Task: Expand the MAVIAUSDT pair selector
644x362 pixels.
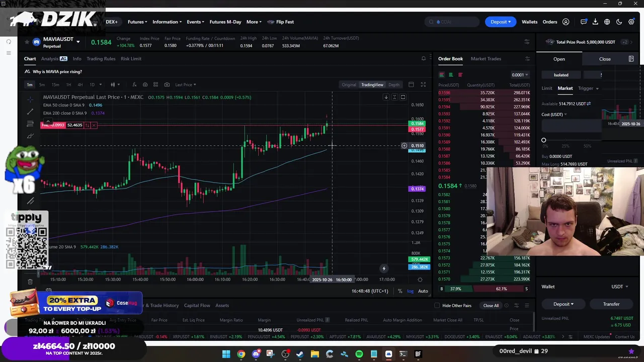Action: 78,42
